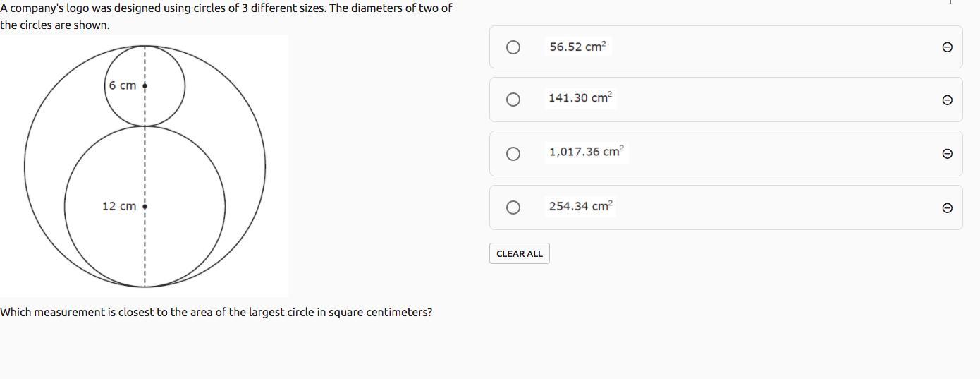Eliminate the 56.52 cm² answer choice
Image resolution: width=980 pixels, height=379 pixels.
tap(947, 47)
